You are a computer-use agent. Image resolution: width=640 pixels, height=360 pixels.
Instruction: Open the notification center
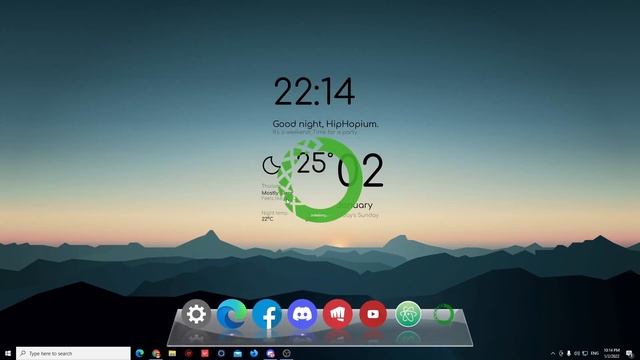click(x=630, y=353)
